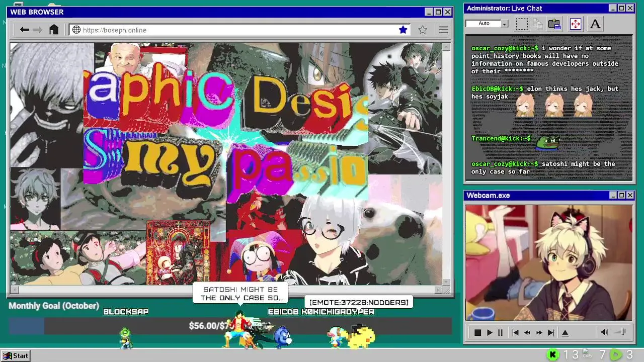Click the KOKICHIGROYPER name label

[x=338, y=312]
